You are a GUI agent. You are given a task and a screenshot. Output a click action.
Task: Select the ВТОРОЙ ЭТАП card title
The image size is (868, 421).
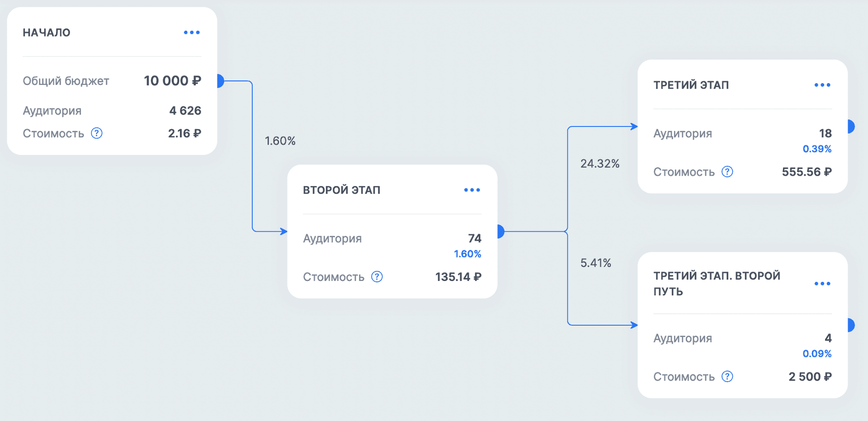[x=341, y=190]
